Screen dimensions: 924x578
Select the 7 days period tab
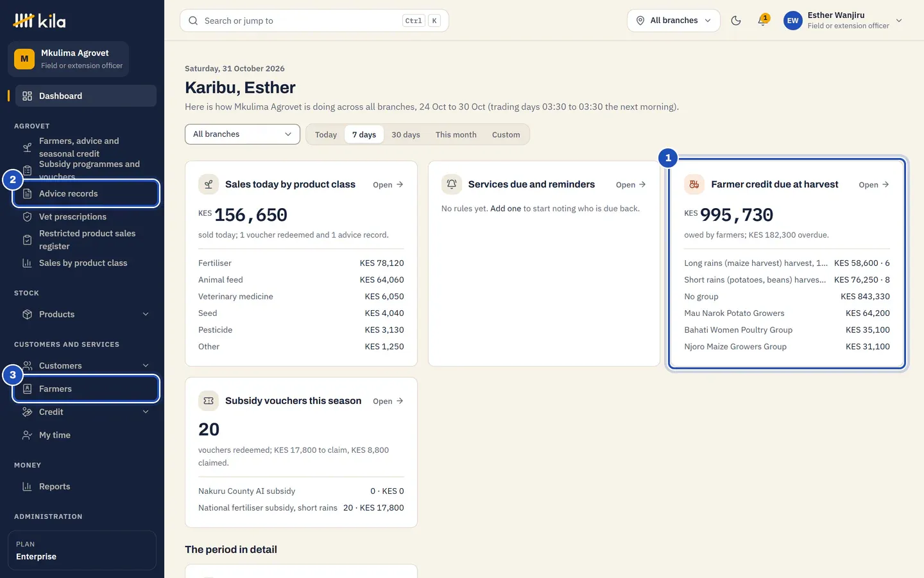[364, 134]
